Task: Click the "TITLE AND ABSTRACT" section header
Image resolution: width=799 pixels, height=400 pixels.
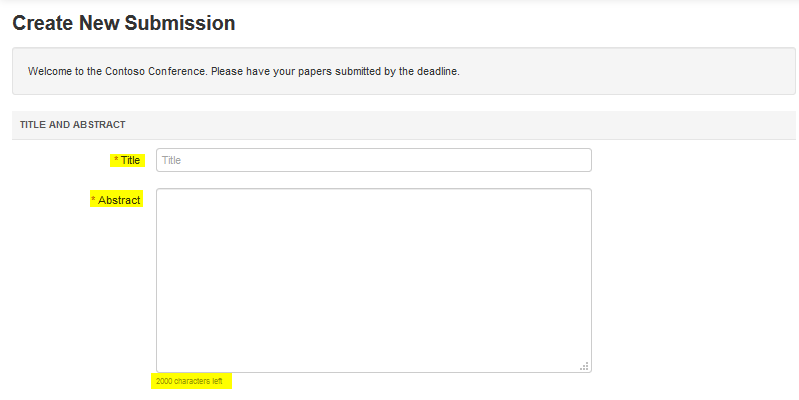Action: coord(72,125)
